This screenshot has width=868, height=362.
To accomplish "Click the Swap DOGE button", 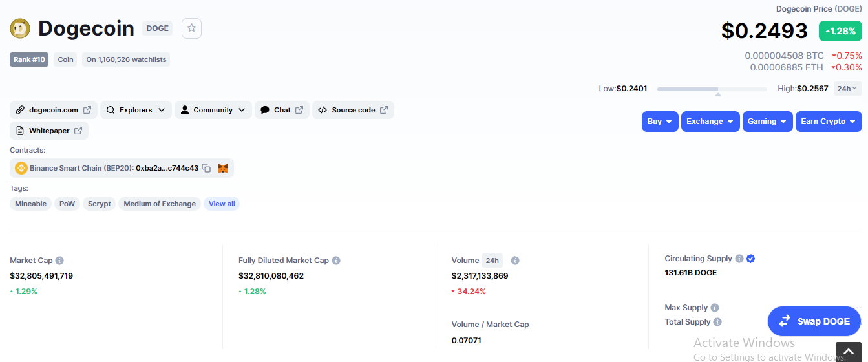I will pos(815,321).
